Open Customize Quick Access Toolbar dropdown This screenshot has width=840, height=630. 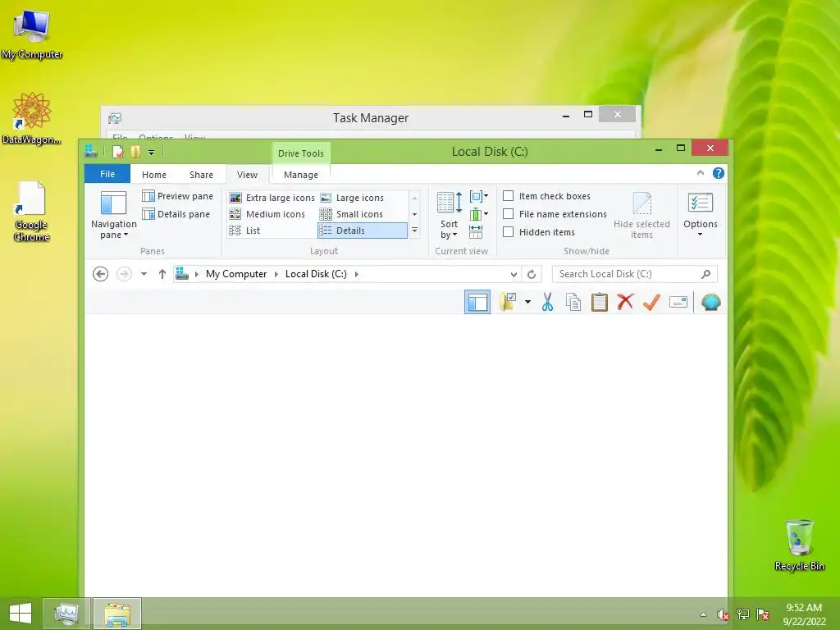click(151, 153)
